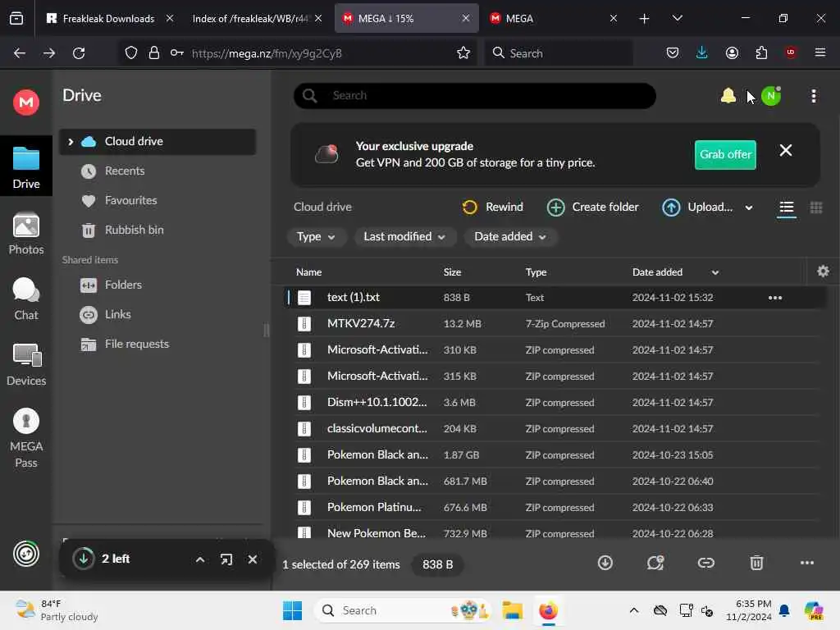Open Devices in the left rail
Screen dimensions: 840x630
pos(25,365)
